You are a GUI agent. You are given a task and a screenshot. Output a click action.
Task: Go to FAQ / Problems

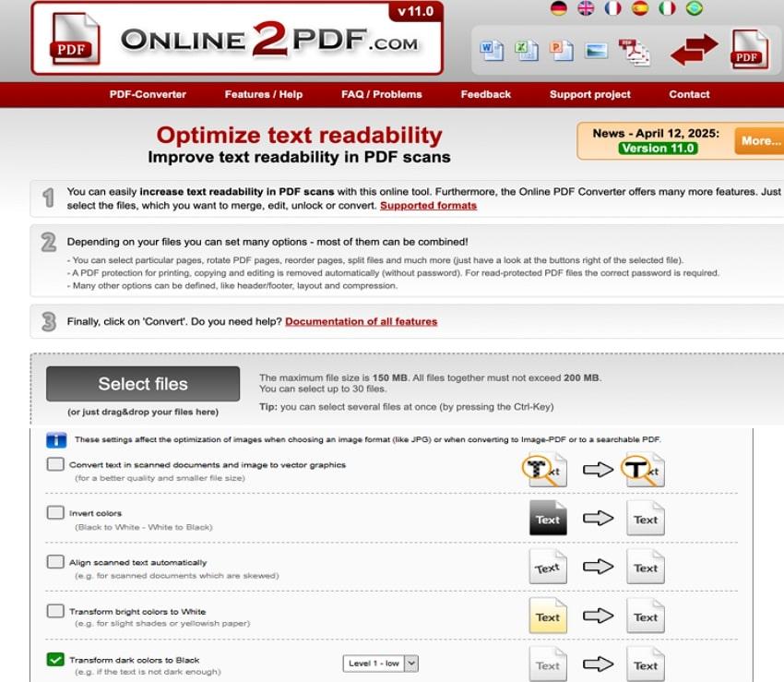[x=382, y=94]
